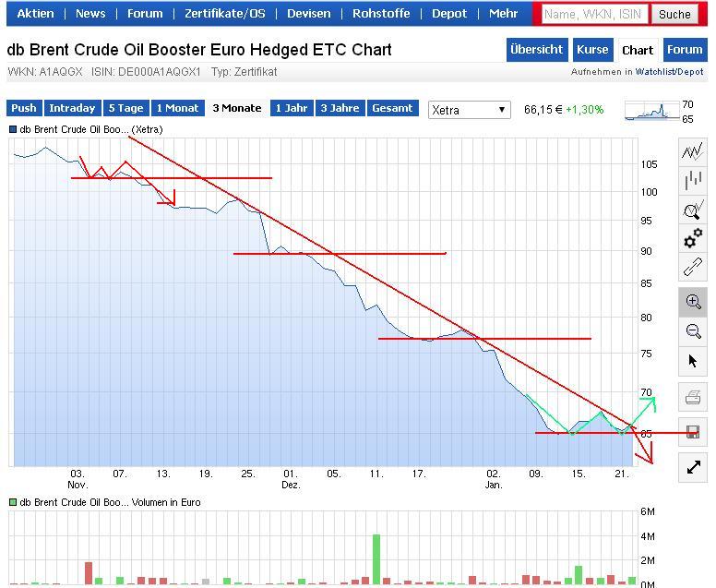Expand chart to fullscreen with diagonal arrows
The height and width of the screenshot is (588, 716).
692,467
